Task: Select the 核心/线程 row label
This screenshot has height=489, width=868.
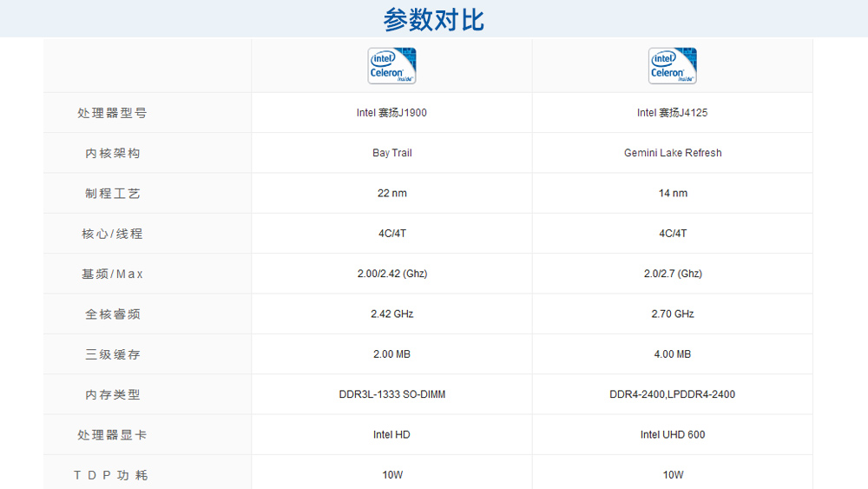Action: point(112,234)
